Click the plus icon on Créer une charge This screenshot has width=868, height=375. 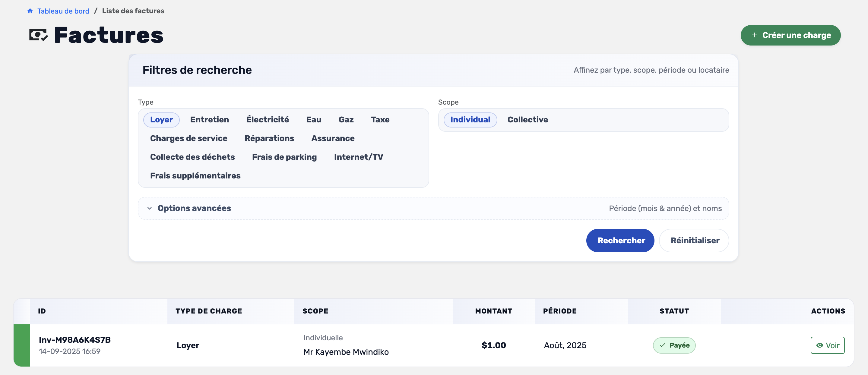tap(754, 35)
